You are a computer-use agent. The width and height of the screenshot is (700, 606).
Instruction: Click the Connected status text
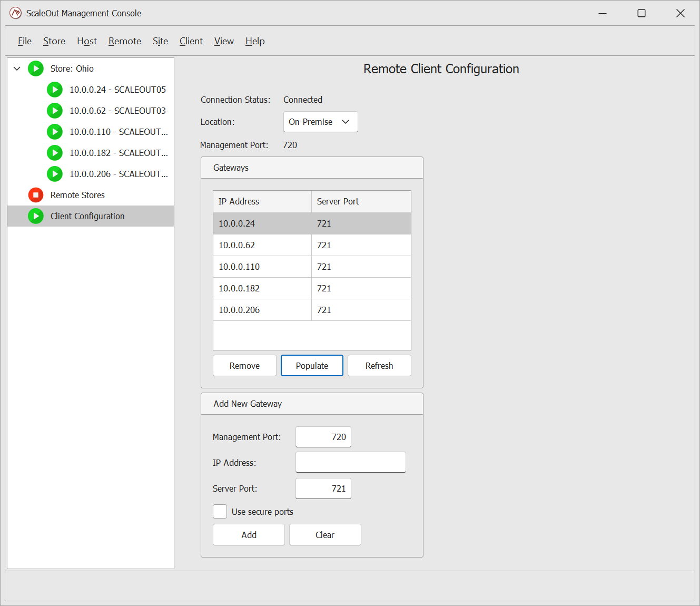click(x=303, y=100)
